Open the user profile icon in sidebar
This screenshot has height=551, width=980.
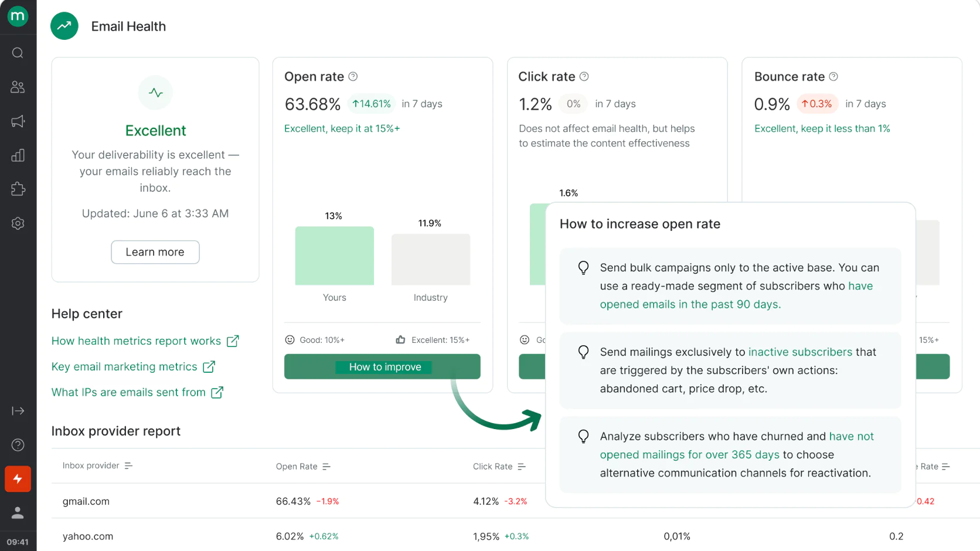tap(18, 513)
